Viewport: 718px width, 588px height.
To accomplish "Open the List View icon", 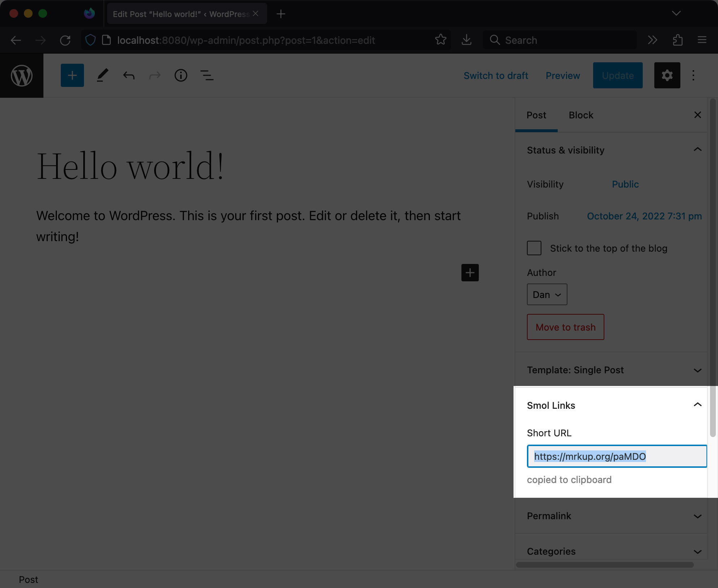I will [x=207, y=75].
